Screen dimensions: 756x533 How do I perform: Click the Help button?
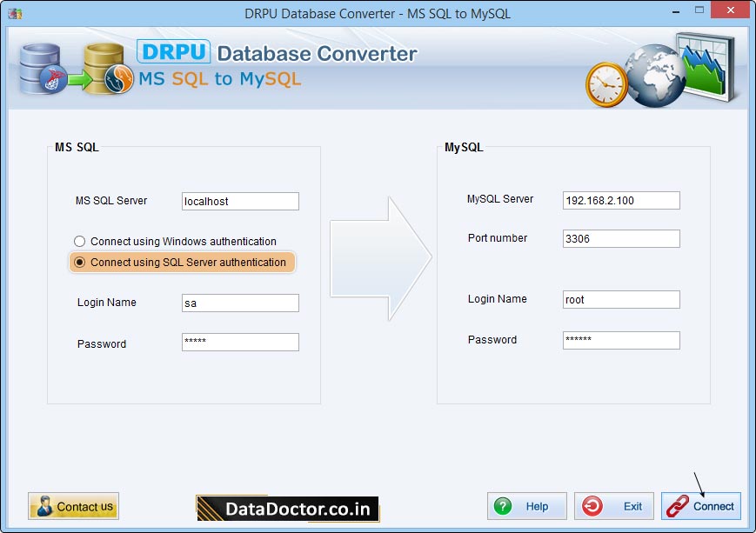pyautogui.click(x=526, y=506)
